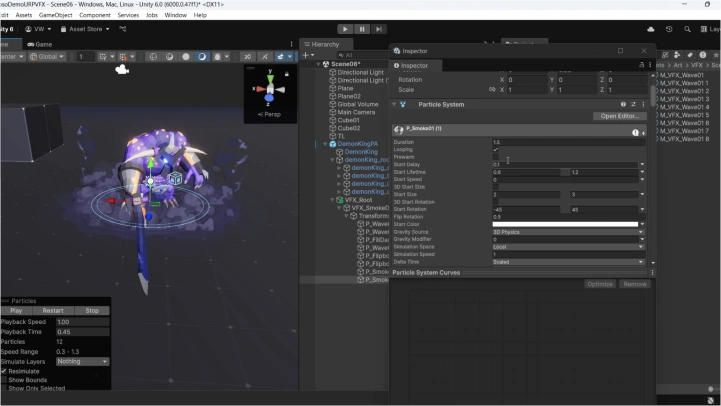The width and height of the screenshot is (721, 406).
Task: Click the editor Pause button
Action: tap(362, 29)
